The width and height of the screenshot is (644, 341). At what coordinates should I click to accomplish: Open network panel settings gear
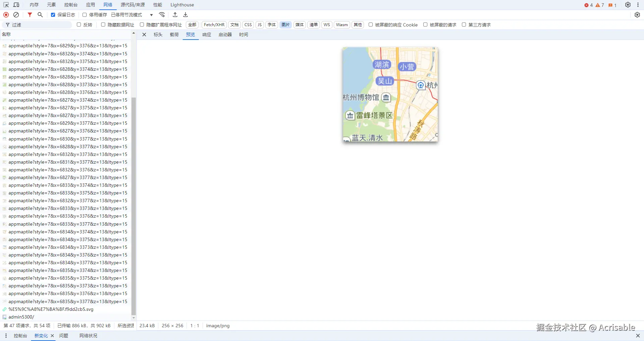[637, 15]
